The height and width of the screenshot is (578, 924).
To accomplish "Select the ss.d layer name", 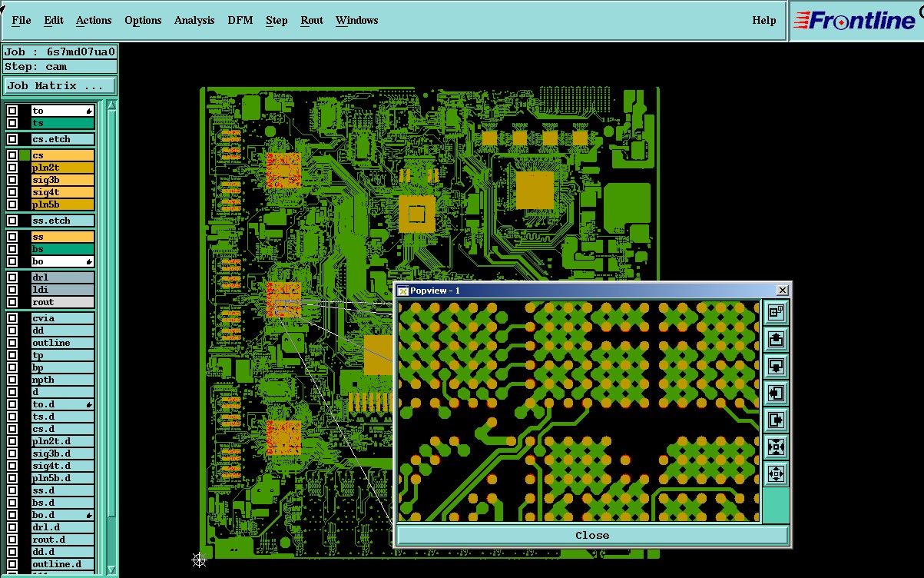I will click(x=62, y=490).
